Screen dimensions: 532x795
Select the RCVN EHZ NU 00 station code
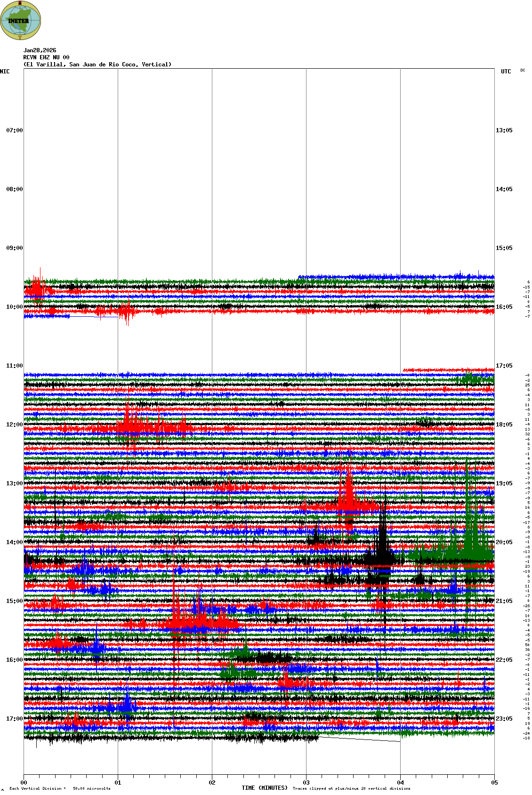coord(46,57)
